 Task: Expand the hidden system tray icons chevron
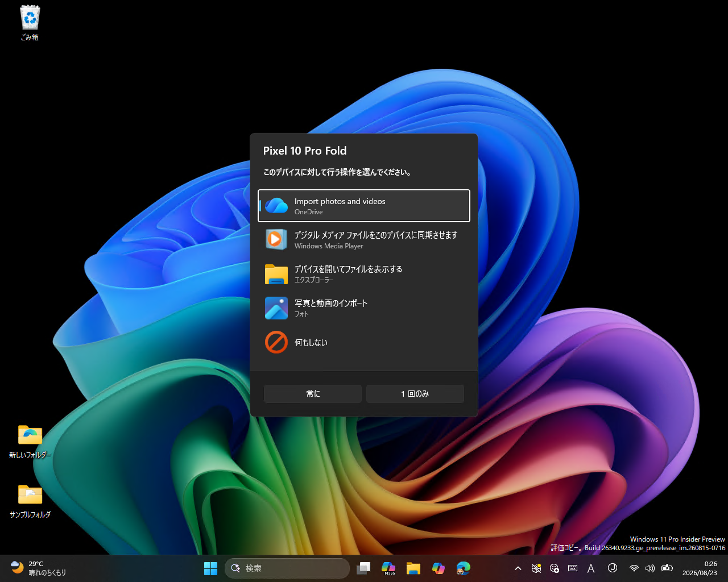(518, 568)
